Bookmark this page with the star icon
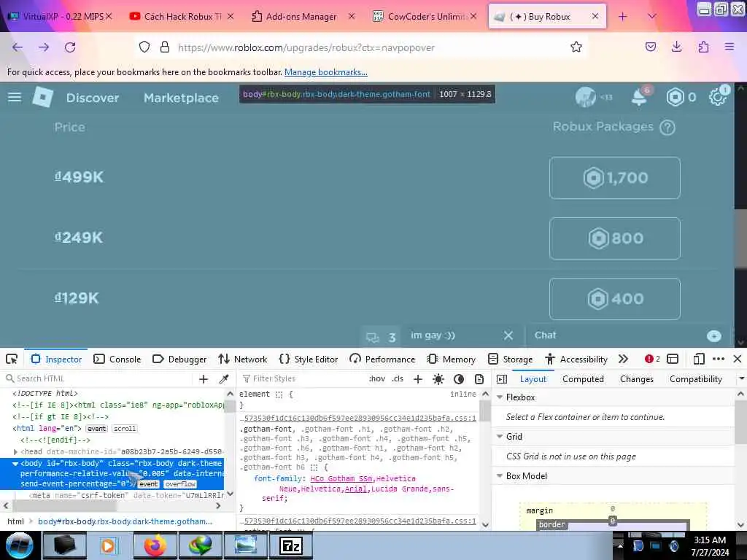This screenshot has height=560, width=747. (x=576, y=47)
